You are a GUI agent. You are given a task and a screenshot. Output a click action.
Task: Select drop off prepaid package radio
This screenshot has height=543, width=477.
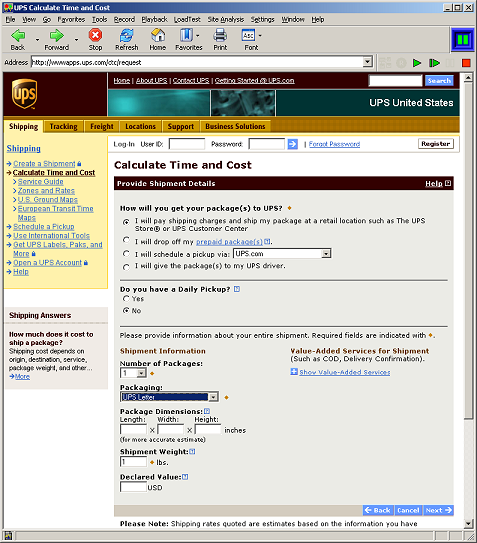pyautogui.click(x=126, y=240)
